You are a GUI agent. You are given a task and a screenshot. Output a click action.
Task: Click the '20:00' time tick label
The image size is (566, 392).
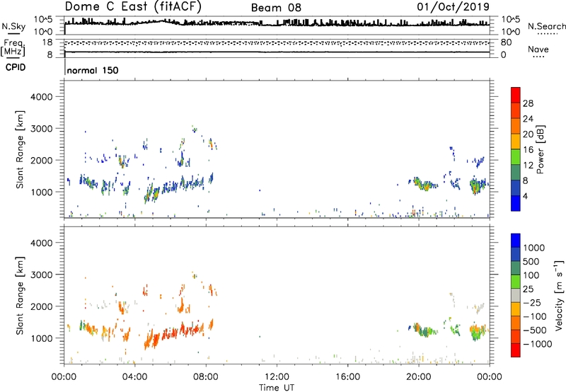pos(418,377)
